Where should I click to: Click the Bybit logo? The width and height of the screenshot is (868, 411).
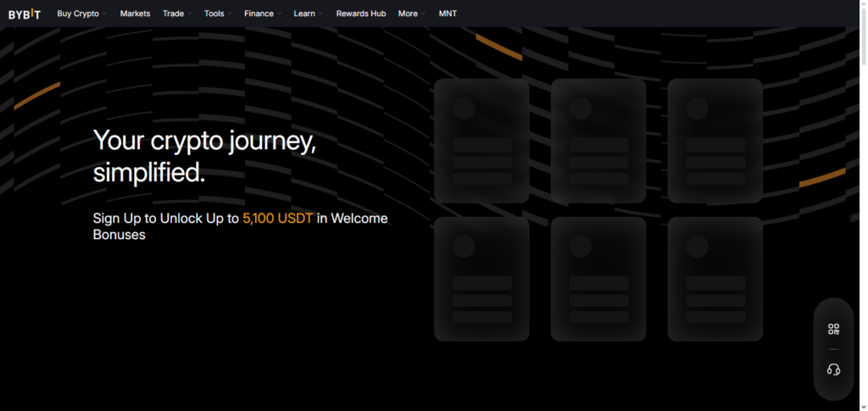25,14
